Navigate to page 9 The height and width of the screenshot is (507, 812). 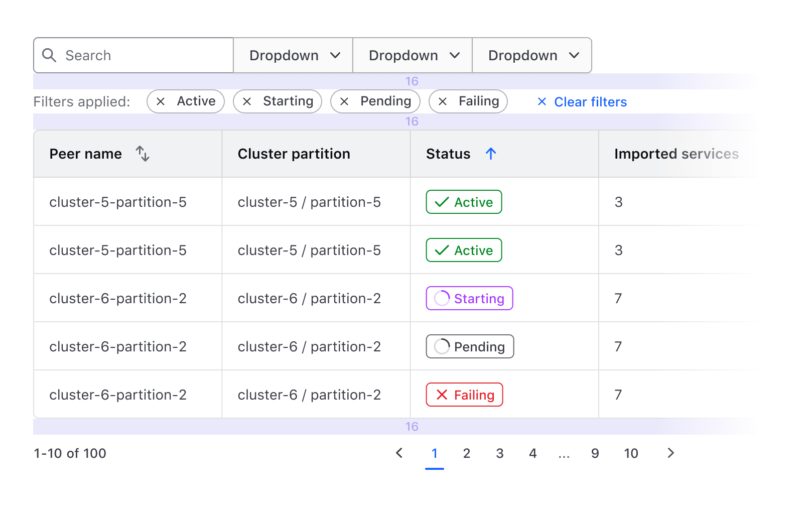(595, 454)
